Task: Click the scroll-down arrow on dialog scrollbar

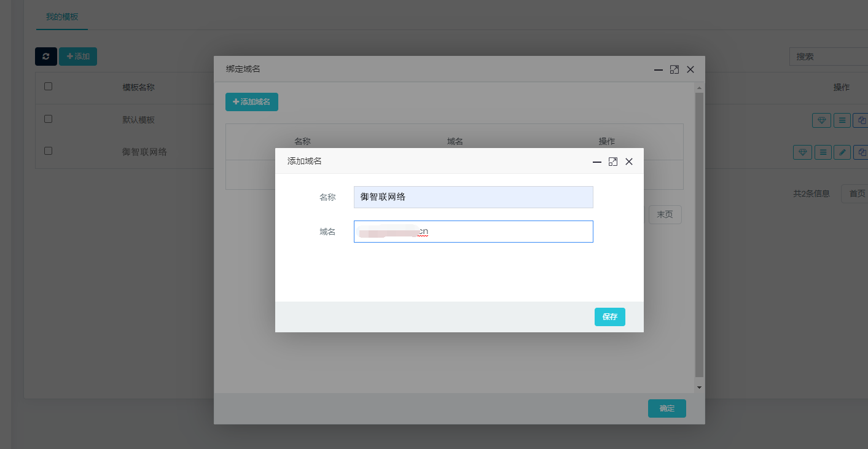Action: click(699, 387)
